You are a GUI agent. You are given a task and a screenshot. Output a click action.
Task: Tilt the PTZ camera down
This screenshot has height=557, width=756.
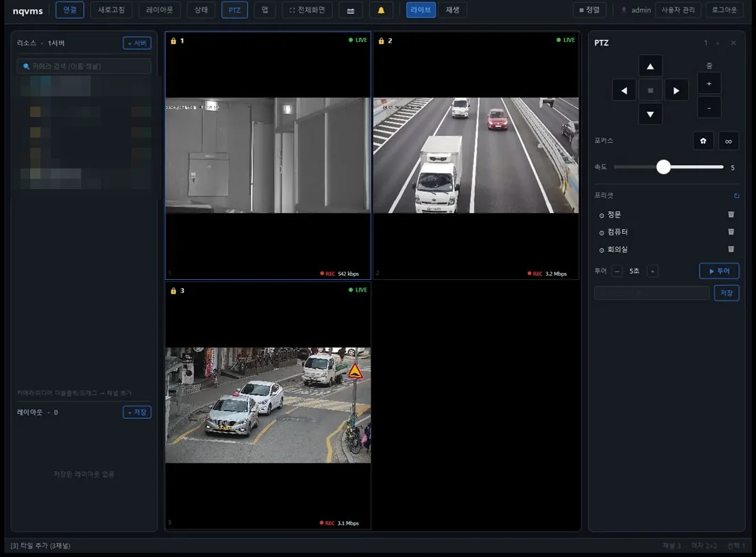pyautogui.click(x=650, y=114)
